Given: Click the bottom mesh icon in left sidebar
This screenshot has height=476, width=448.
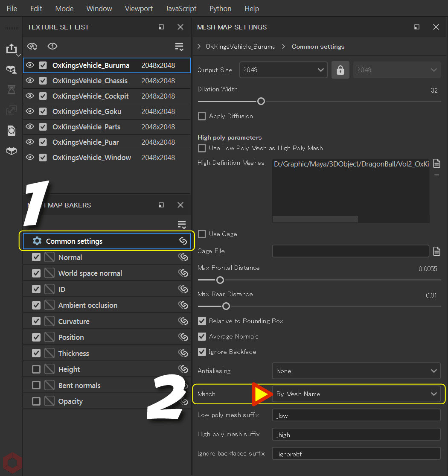Looking at the screenshot, I should tap(12, 151).
